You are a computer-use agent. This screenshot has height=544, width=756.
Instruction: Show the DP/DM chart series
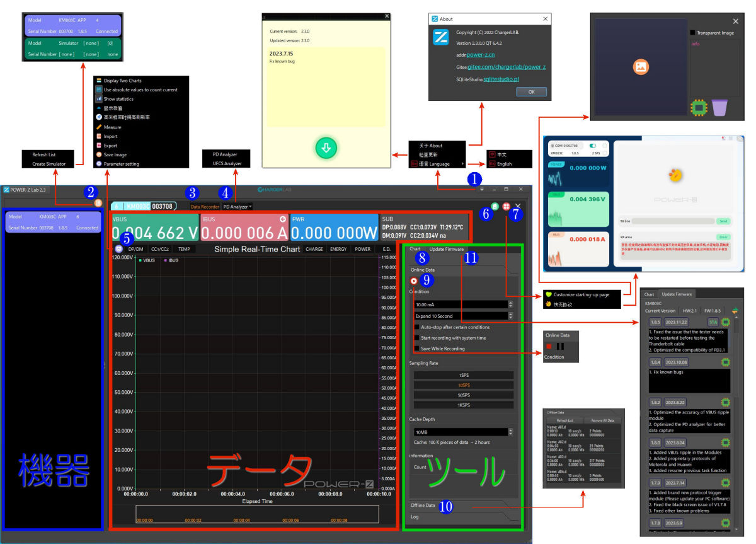(135, 249)
